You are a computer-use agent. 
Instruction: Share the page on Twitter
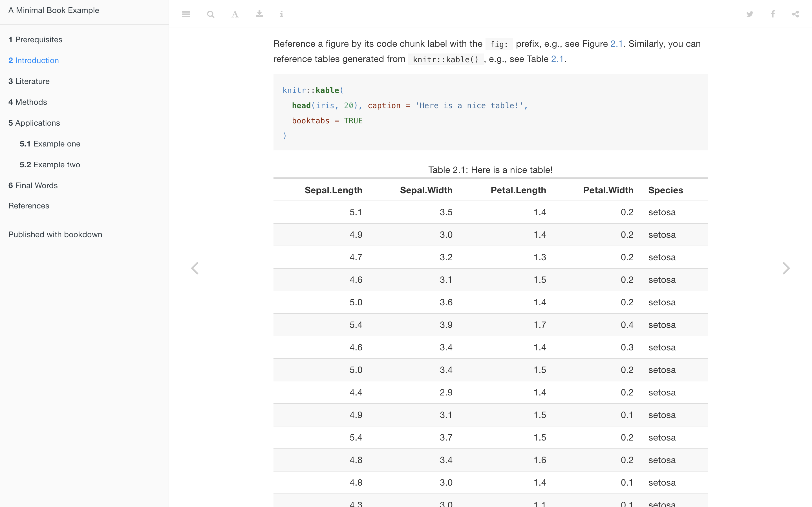point(750,14)
